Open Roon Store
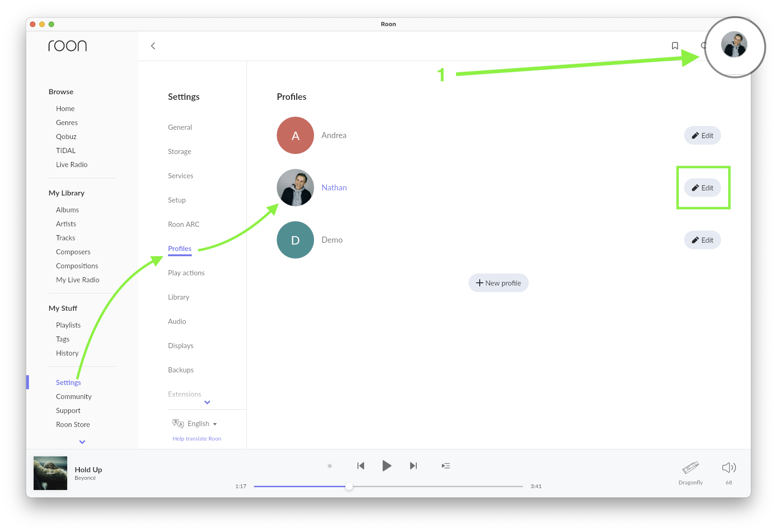This screenshot has height=532, width=777. pyautogui.click(x=73, y=425)
